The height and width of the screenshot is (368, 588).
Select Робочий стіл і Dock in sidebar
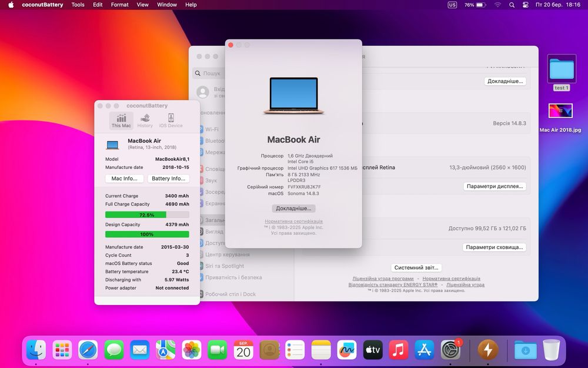pos(230,294)
